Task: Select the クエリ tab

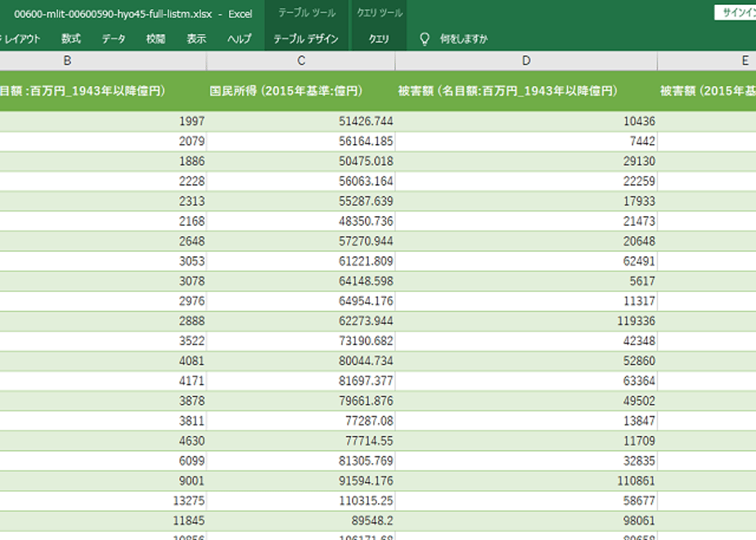Action: coord(379,39)
